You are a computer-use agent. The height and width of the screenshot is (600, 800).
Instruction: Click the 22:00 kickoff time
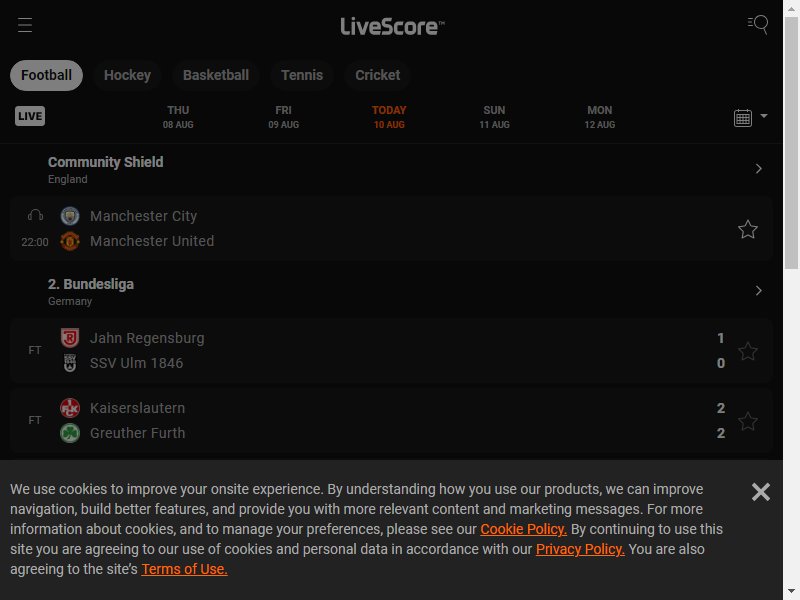(35, 242)
